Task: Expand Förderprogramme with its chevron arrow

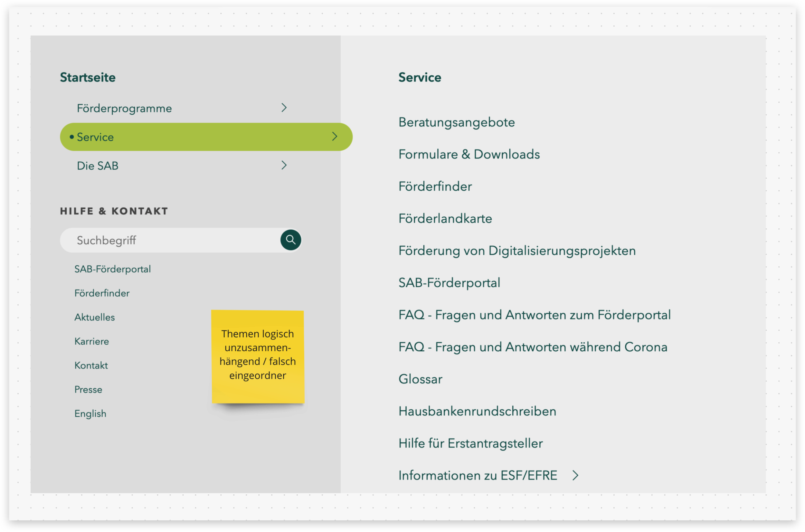Action: (284, 108)
